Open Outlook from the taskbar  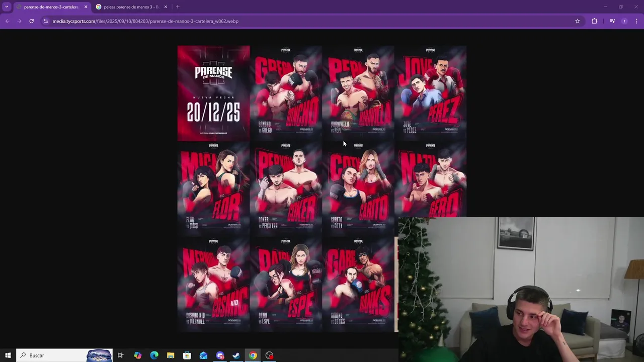[204, 355]
